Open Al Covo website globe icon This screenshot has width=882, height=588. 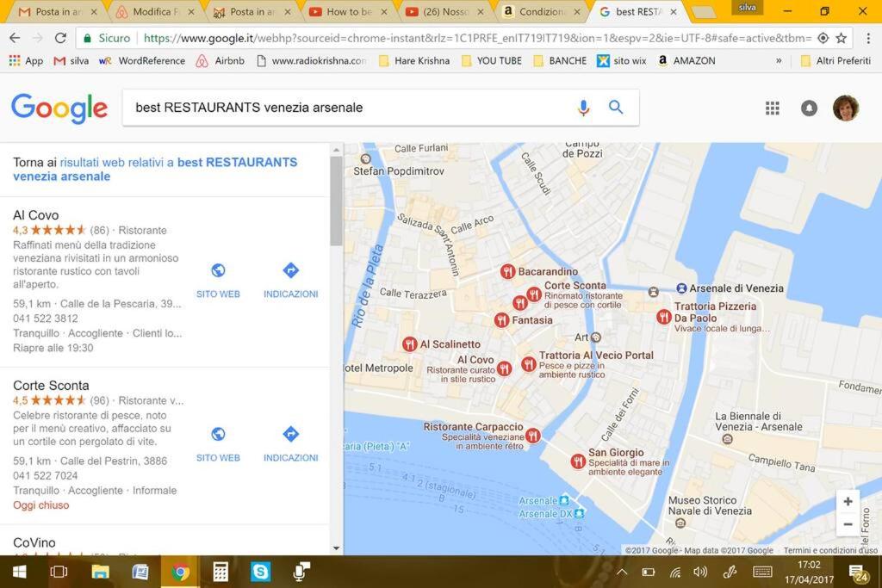218,270
